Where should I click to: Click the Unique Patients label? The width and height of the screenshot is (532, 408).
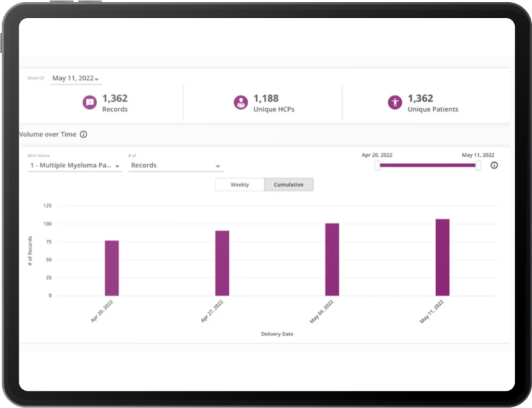(x=433, y=109)
